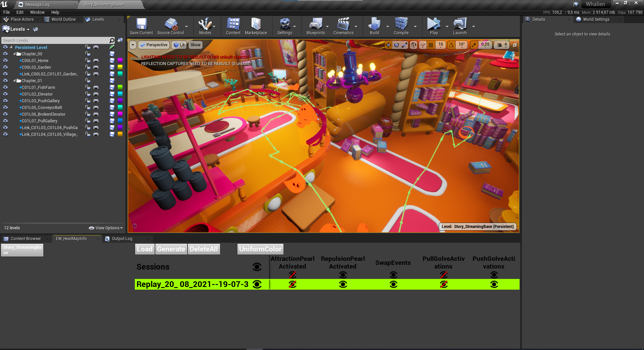Select the rotate gizmo mode
The image size is (644, 350).
(396, 45)
